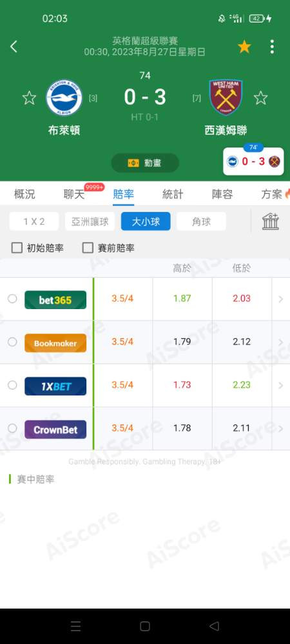Screen dimensions: 290x644
Task: Tap the back arrow in header
Action: tap(14, 47)
